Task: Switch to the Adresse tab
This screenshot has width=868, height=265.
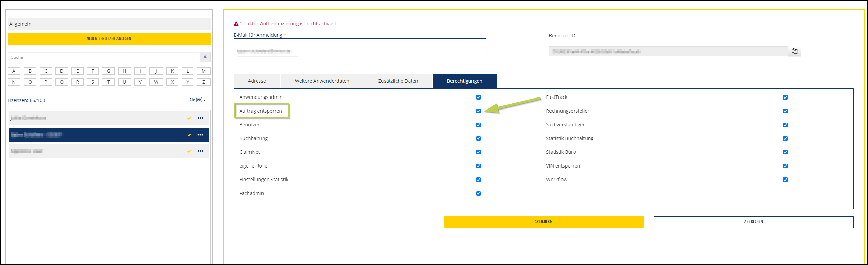Action: point(257,81)
